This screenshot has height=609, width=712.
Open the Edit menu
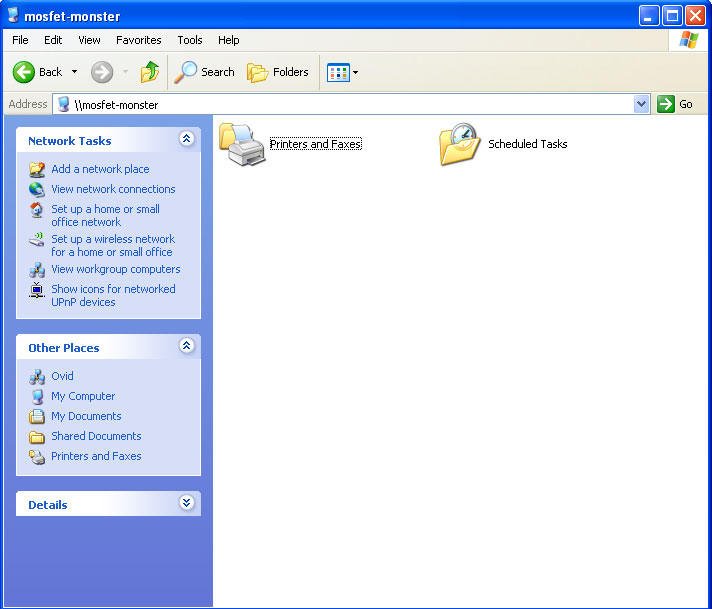[x=53, y=40]
